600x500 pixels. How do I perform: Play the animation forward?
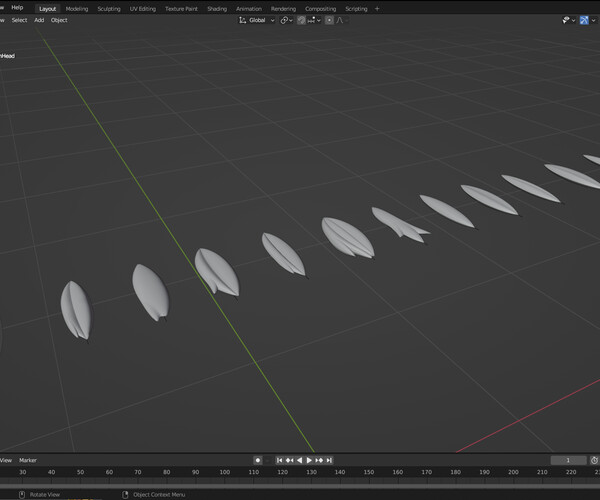309,460
